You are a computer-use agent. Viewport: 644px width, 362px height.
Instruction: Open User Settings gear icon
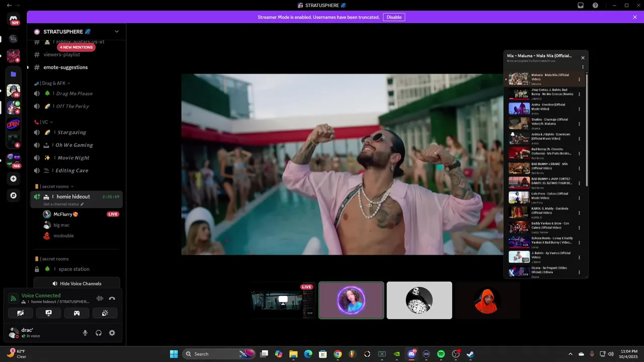click(112, 333)
